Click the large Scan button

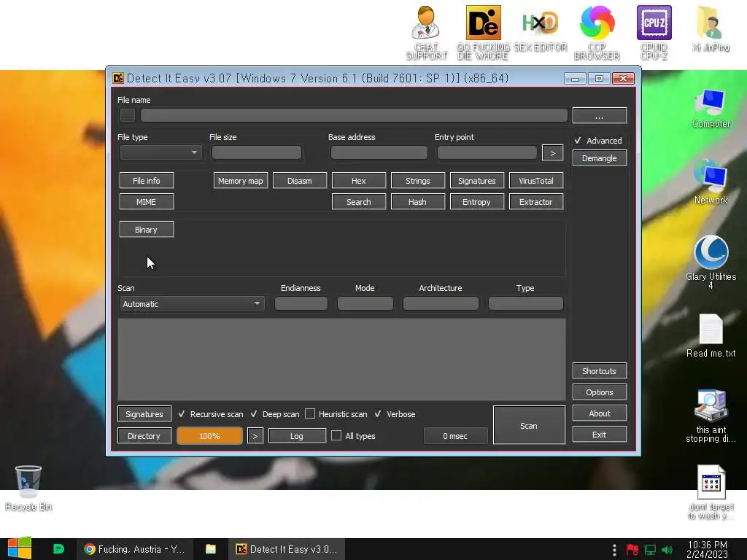tap(529, 425)
